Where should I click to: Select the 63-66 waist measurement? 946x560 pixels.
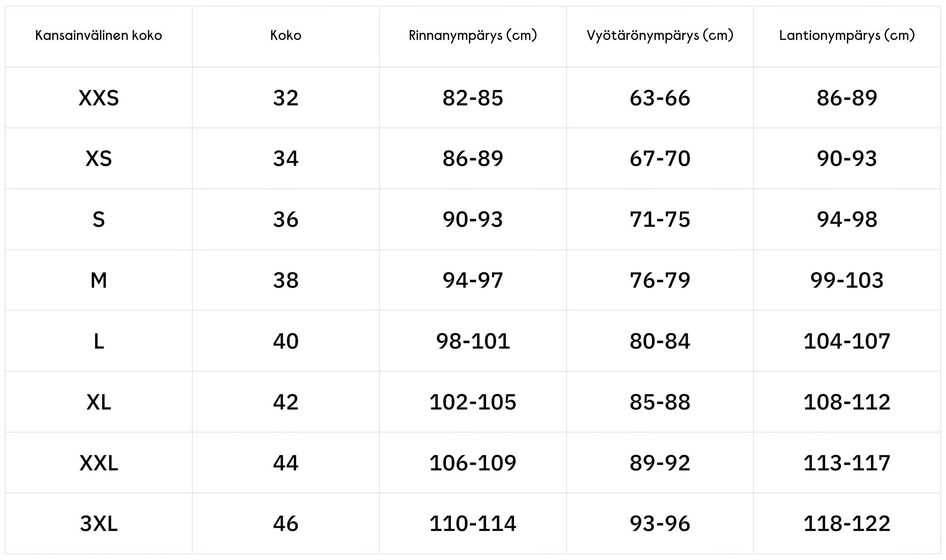point(660,98)
